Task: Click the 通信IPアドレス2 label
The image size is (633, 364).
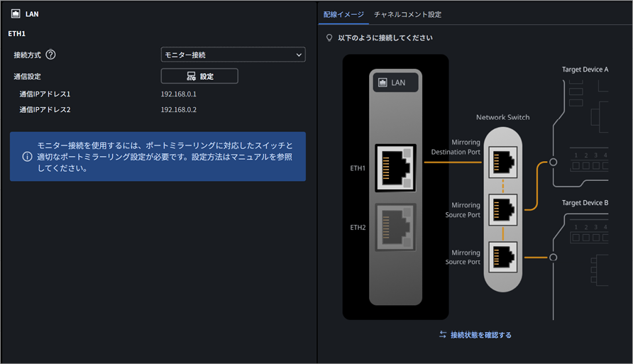Action: pos(45,110)
